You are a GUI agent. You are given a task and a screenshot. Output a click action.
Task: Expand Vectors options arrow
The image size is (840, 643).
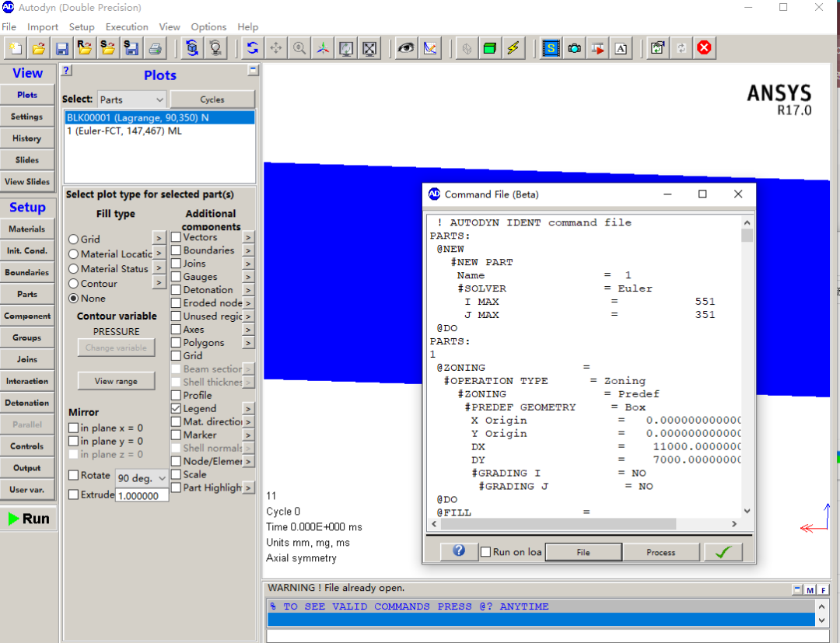[248, 237]
